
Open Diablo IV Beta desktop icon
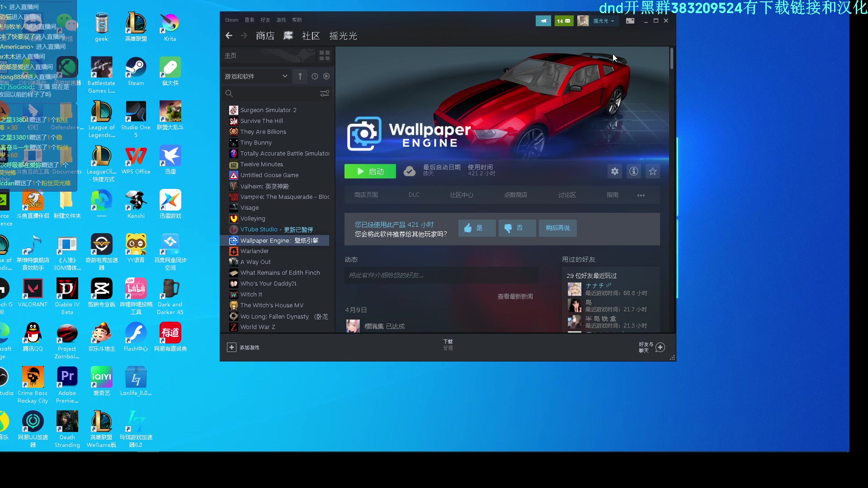pos(67,296)
